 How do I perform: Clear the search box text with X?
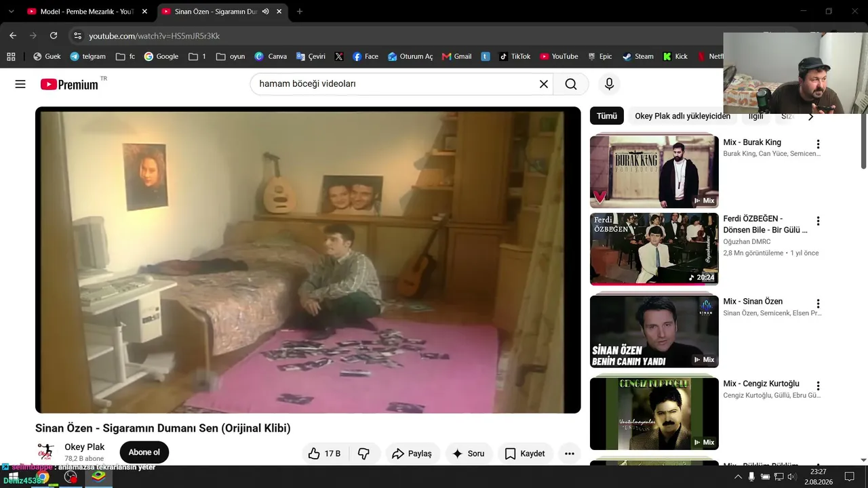543,84
